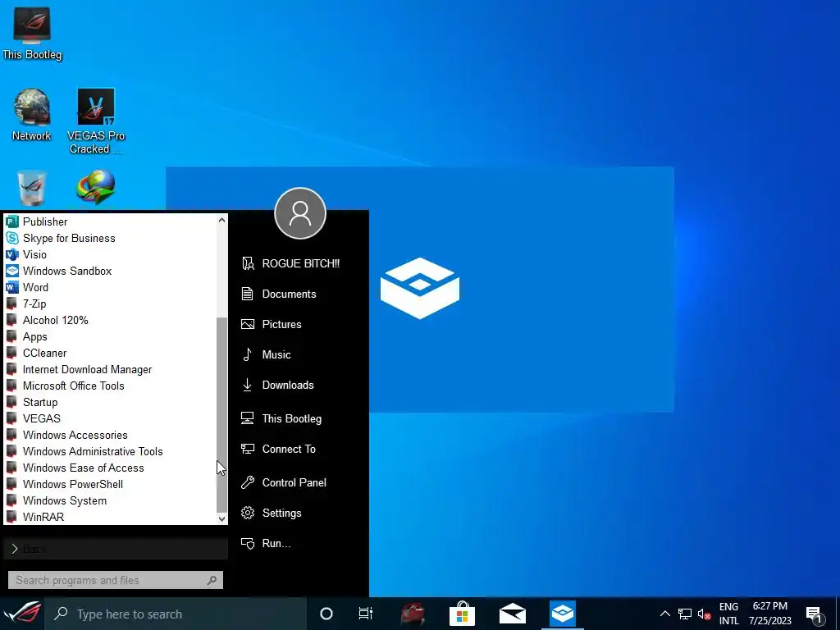The height and width of the screenshot is (630, 840).
Task: Click the Type here to search box
Action: point(177,614)
